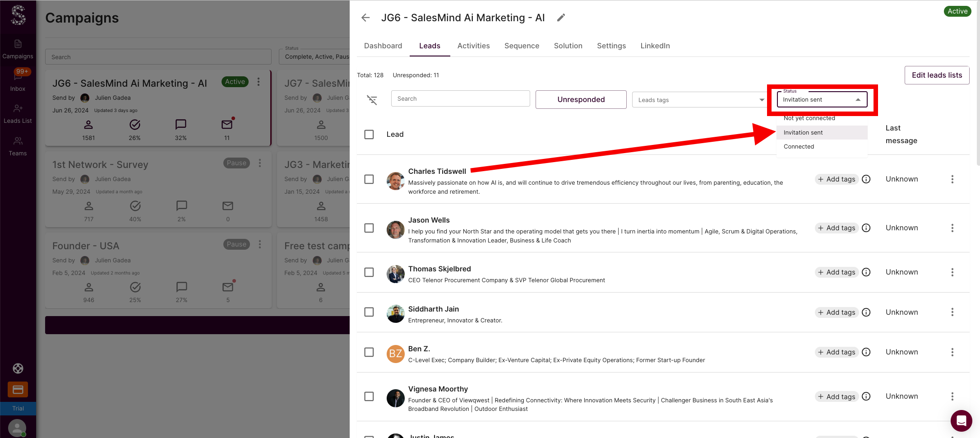Click info icon for Charles Tidswell
Viewport: 980px width, 438px height.
coord(866,179)
